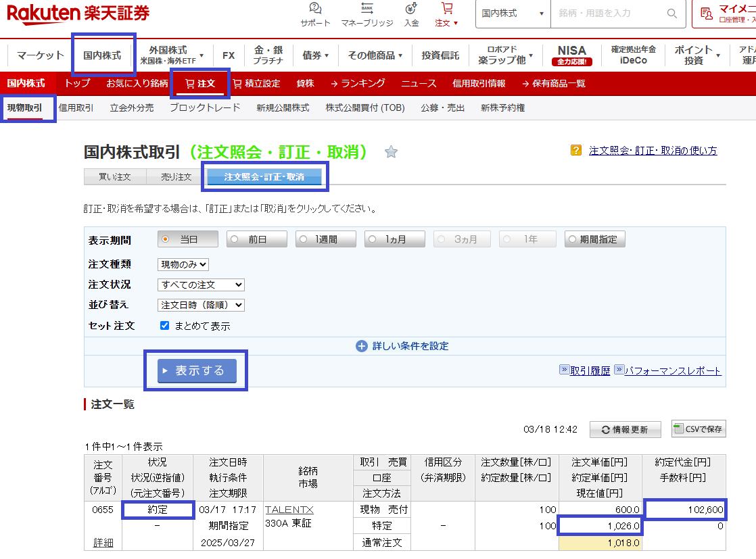Open マネーブリッジ bank transfer icon
Viewport: 756px width, 559px height.
point(367,9)
